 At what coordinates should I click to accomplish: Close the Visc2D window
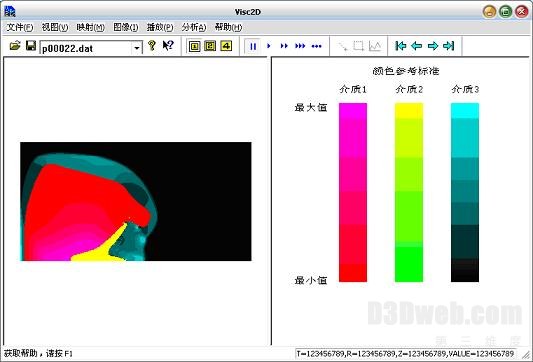(x=521, y=12)
